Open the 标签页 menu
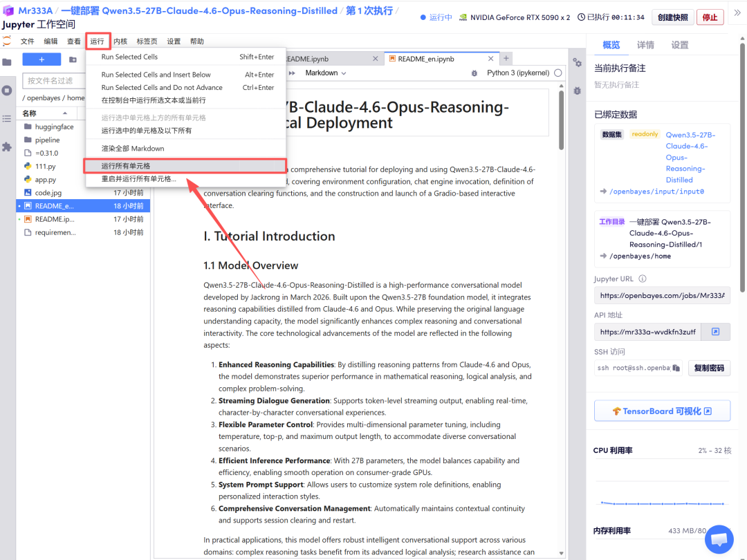Viewport: 747px width, 560px height. (147, 41)
